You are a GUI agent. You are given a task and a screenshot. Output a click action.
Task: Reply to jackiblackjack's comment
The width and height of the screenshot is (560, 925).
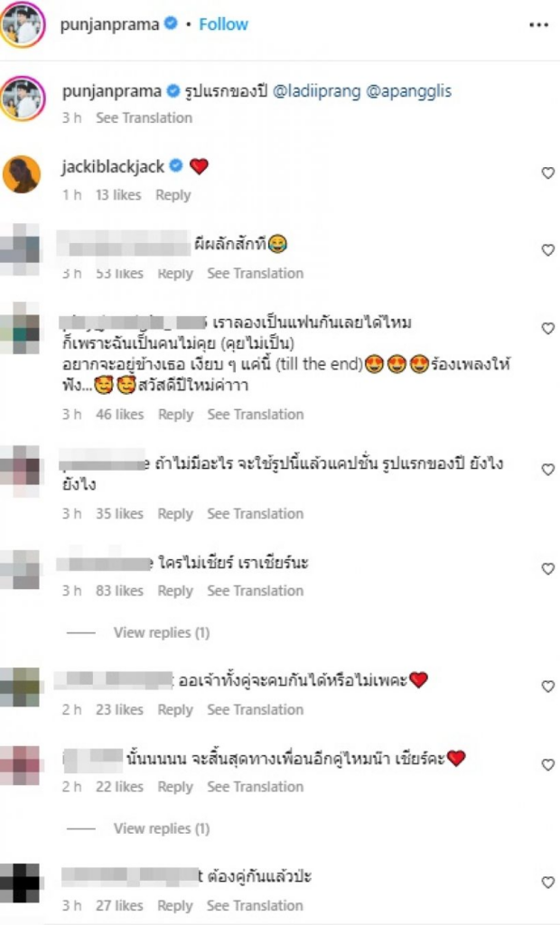pyautogui.click(x=173, y=195)
